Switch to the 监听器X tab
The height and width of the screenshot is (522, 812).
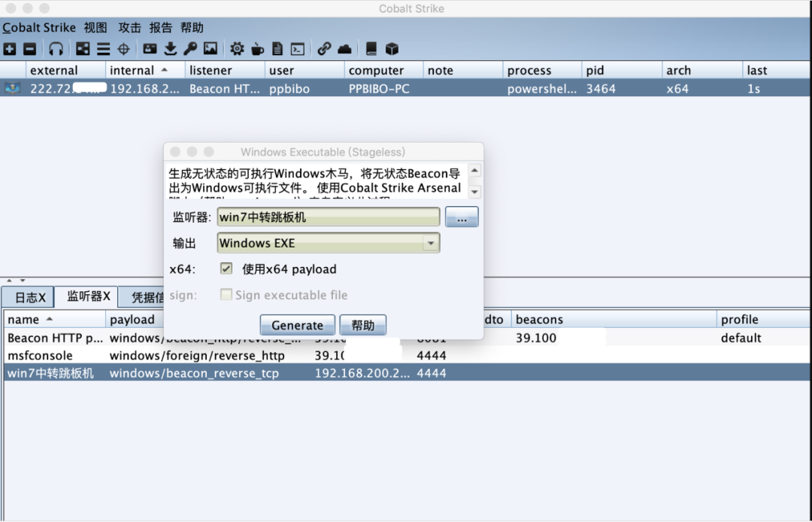86,296
